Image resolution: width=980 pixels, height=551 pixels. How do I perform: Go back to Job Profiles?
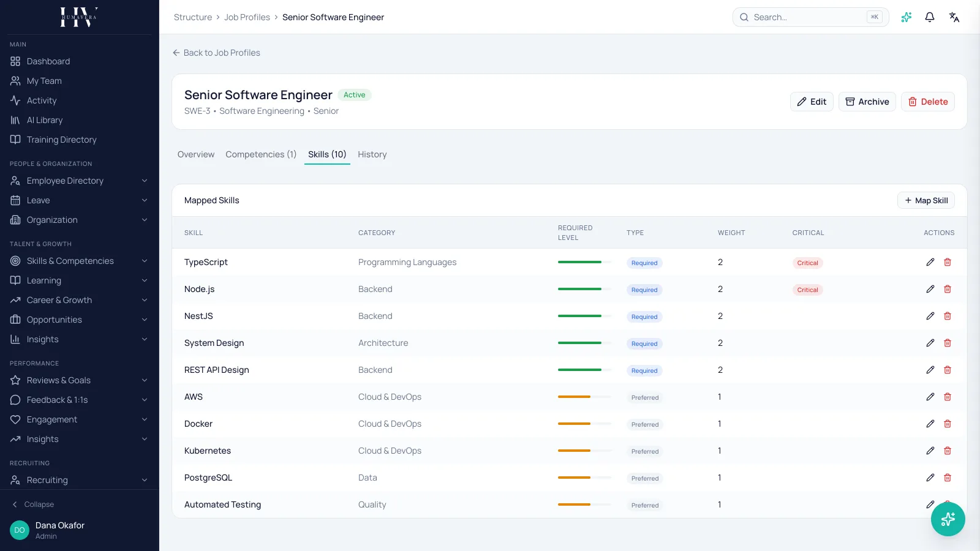pos(216,53)
